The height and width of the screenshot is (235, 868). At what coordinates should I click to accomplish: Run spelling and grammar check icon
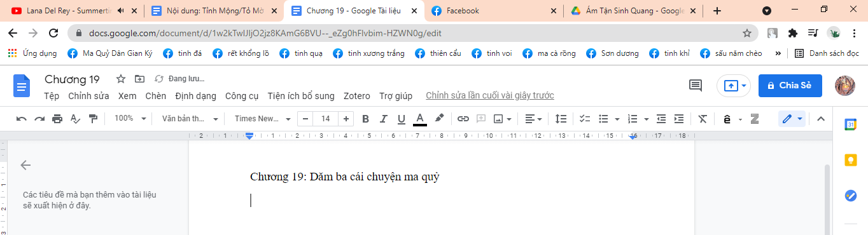75,119
